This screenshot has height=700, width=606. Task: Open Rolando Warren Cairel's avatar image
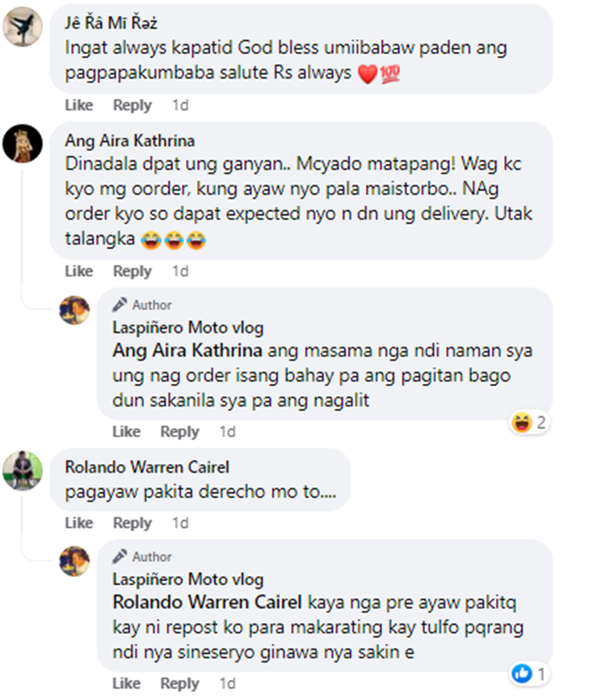23,470
